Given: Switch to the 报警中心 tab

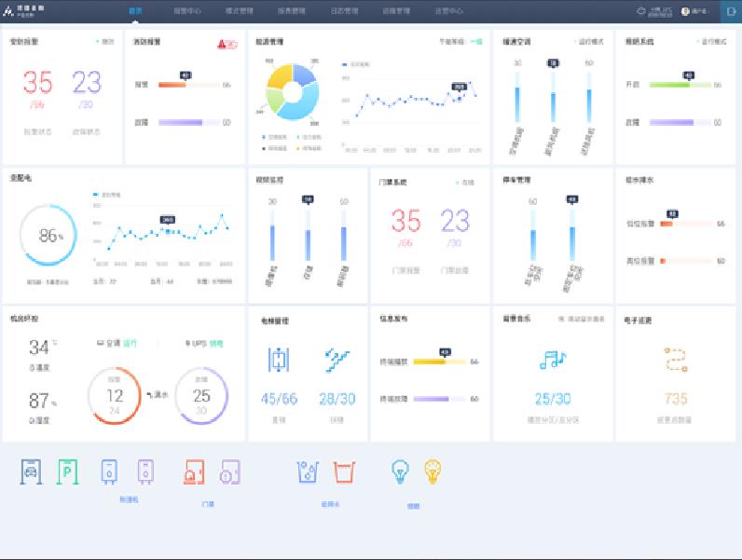Looking at the screenshot, I should 187,12.
